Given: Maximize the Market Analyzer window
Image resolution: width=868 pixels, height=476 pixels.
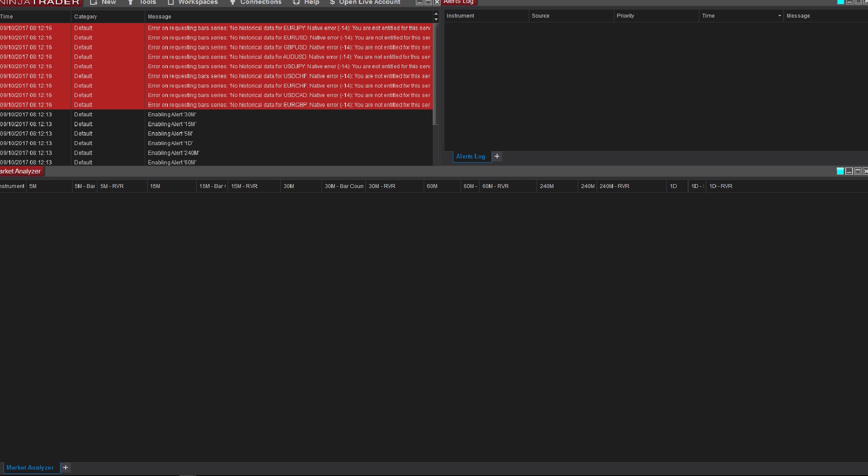Looking at the screenshot, I should tap(858, 171).
